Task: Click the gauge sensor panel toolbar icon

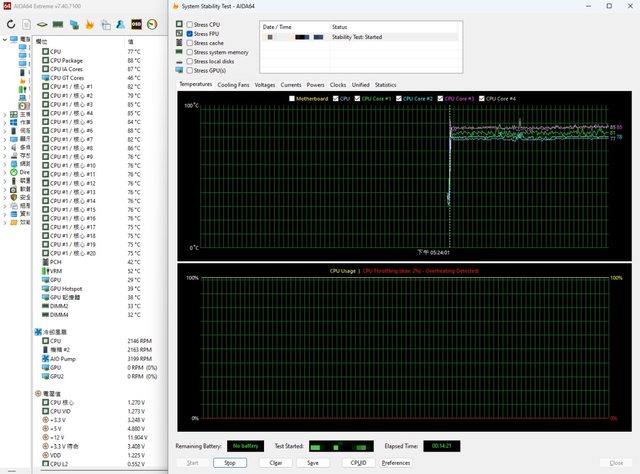Action: click(x=151, y=23)
